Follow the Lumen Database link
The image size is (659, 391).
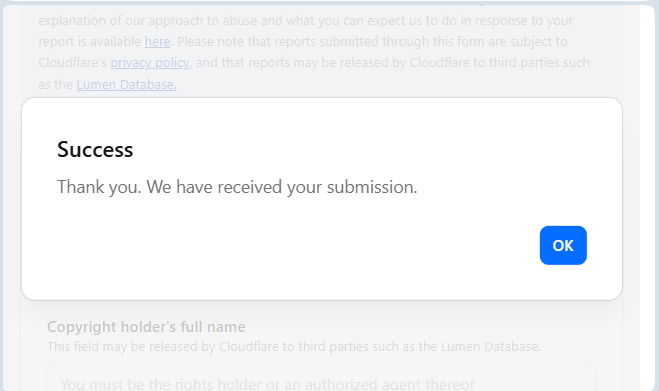click(127, 85)
